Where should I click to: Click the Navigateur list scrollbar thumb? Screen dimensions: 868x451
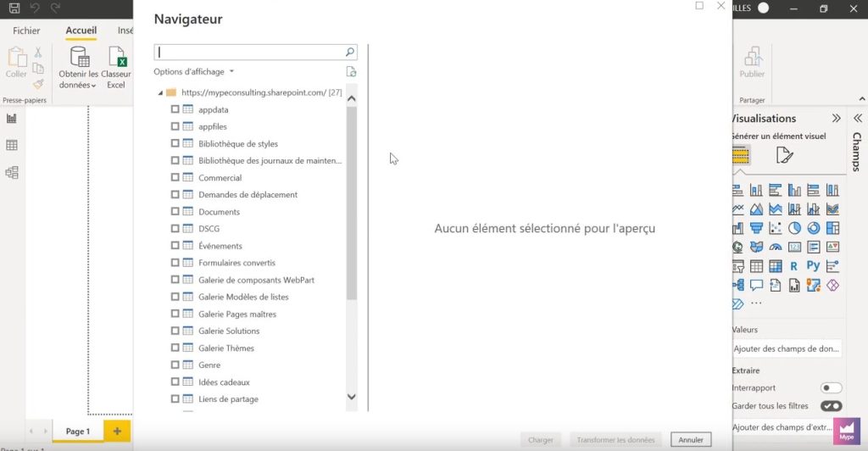351,203
